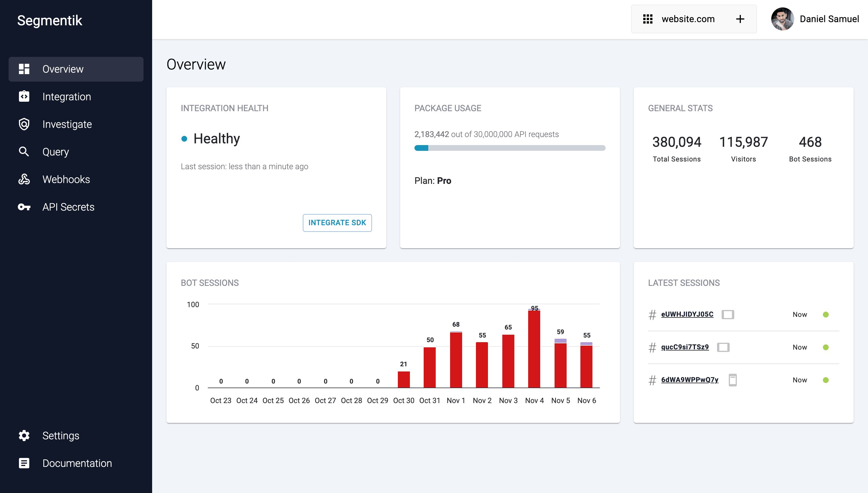
Task: Open session qucC9si7TSz9 details
Action: pyautogui.click(x=684, y=347)
